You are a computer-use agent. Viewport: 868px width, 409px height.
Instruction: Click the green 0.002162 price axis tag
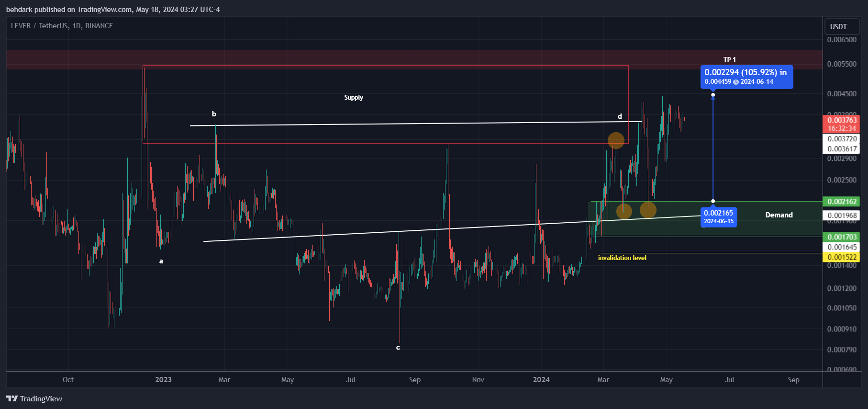841,202
